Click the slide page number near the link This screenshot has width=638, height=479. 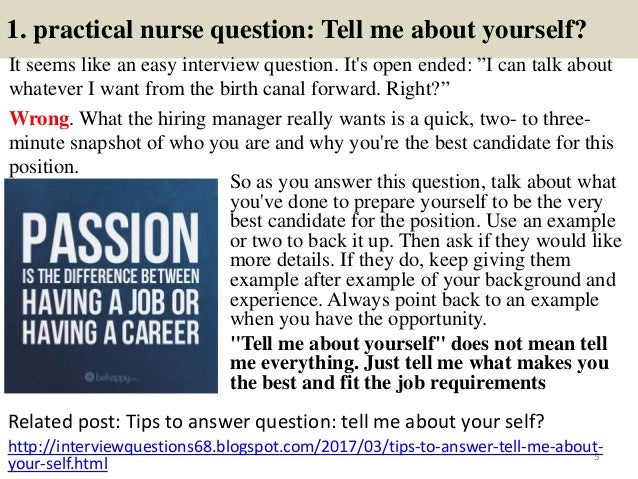pyautogui.click(x=596, y=457)
